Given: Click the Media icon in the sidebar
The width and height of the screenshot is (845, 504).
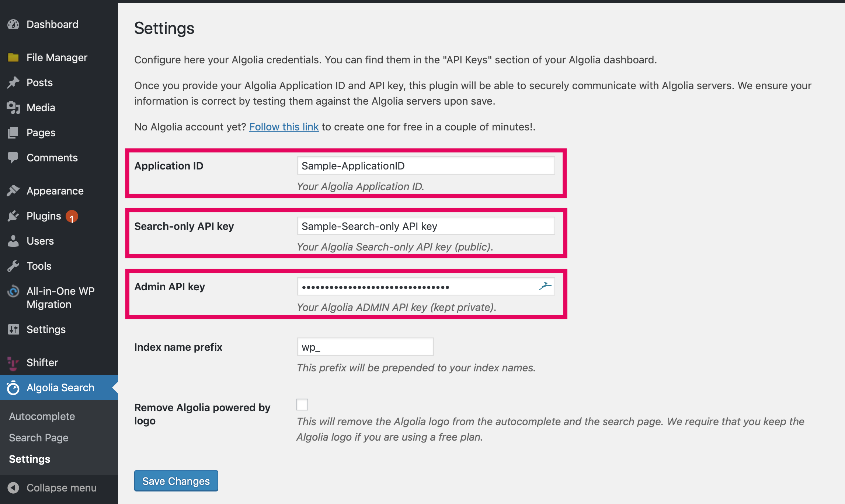Looking at the screenshot, I should [x=13, y=108].
